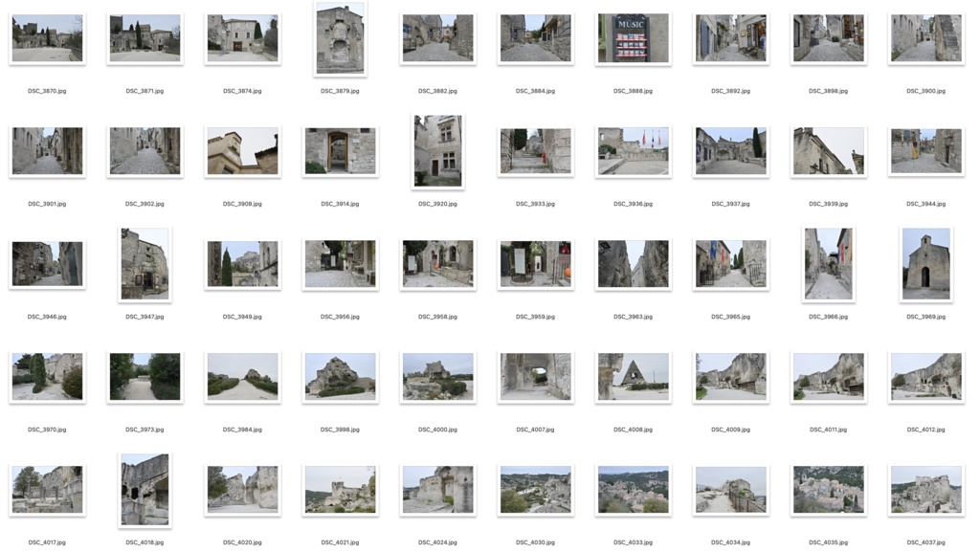Open thumbnail of DSC_3874.jpg

[x=242, y=38]
